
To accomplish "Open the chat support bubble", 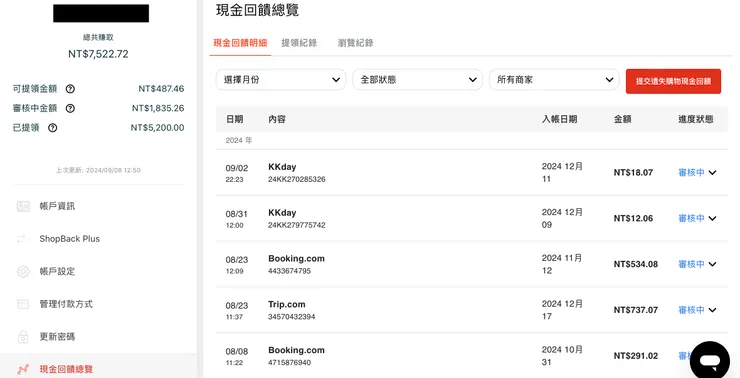I will (x=709, y=361).
